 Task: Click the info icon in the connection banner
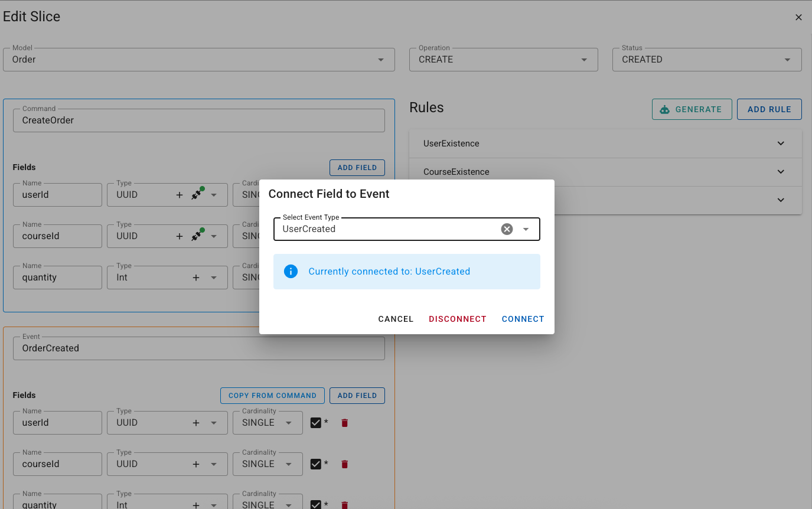(291, 271)
